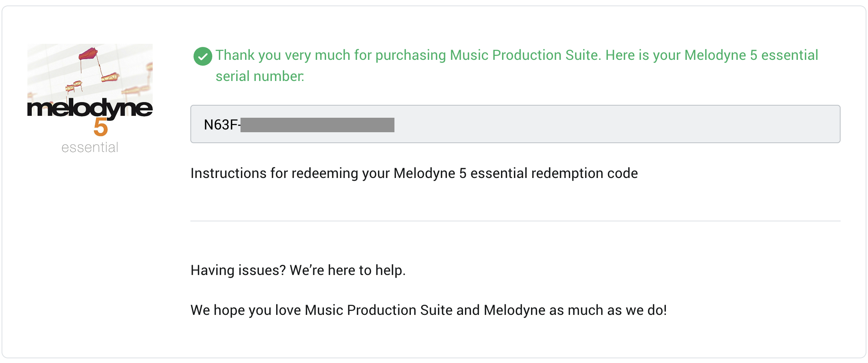This screenshot has width=868, height=363.
Task: Click the We're here to help phrase
Action: pos(347,270)
